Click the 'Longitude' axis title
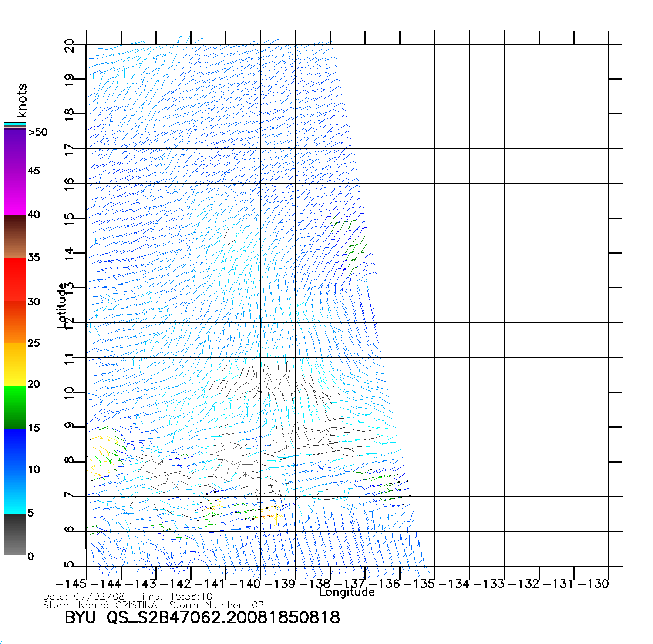 point(347,592)
